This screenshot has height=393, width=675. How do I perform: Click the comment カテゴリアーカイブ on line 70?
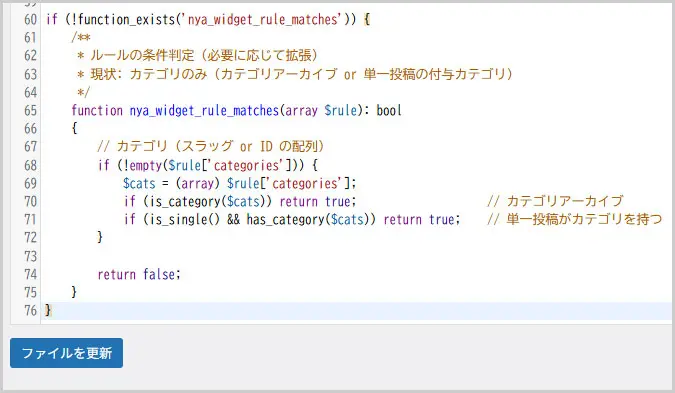[x=555, y=201]
